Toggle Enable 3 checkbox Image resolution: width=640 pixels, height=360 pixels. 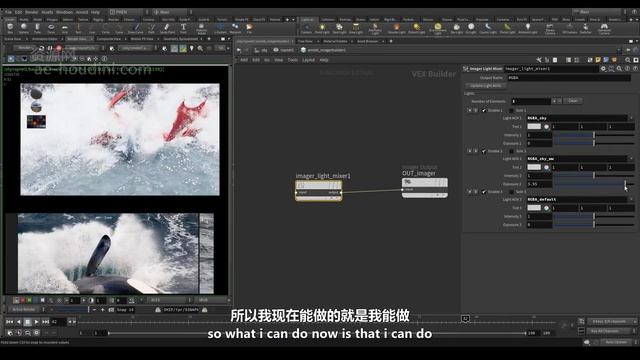point(484,192)
